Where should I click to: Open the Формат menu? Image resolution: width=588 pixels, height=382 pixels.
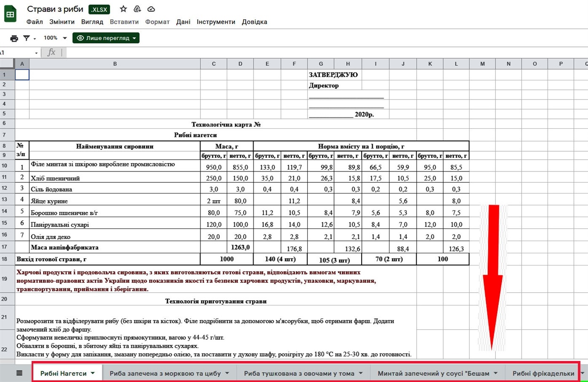click(158, 22)
